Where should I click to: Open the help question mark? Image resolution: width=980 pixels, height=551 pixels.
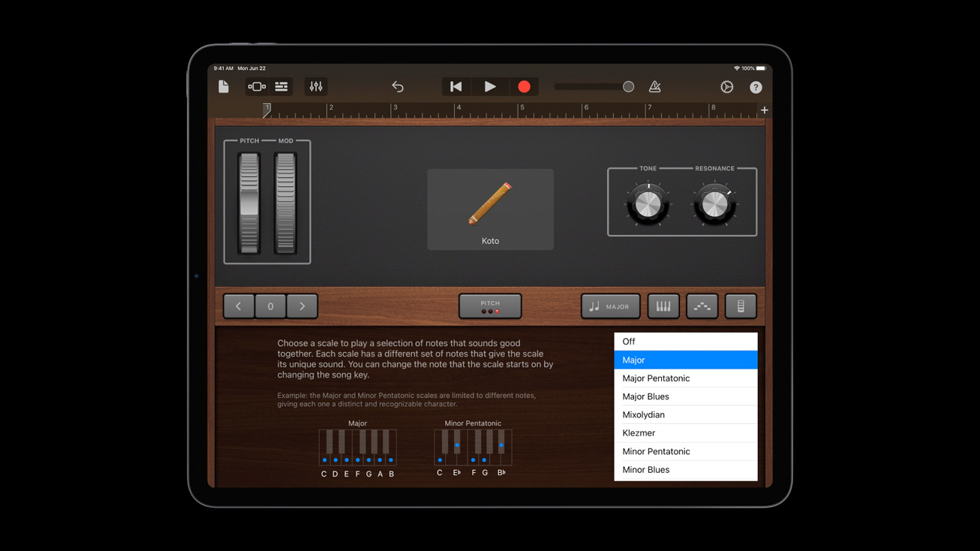(x=756, y=87)
